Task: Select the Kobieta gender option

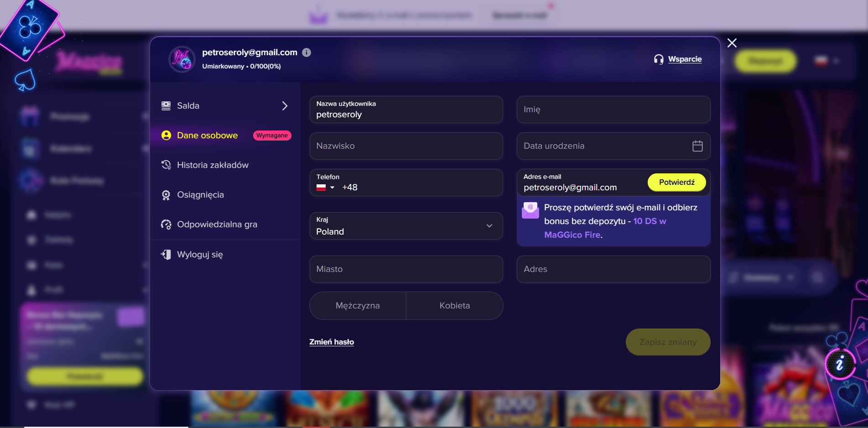Action: coord(455,306)
